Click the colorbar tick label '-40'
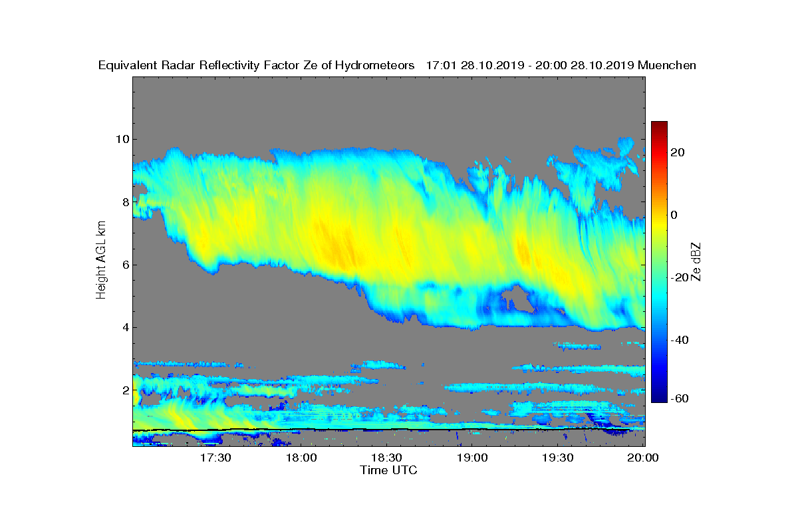Viewport: 798px width, 532px height. point(680,340)
